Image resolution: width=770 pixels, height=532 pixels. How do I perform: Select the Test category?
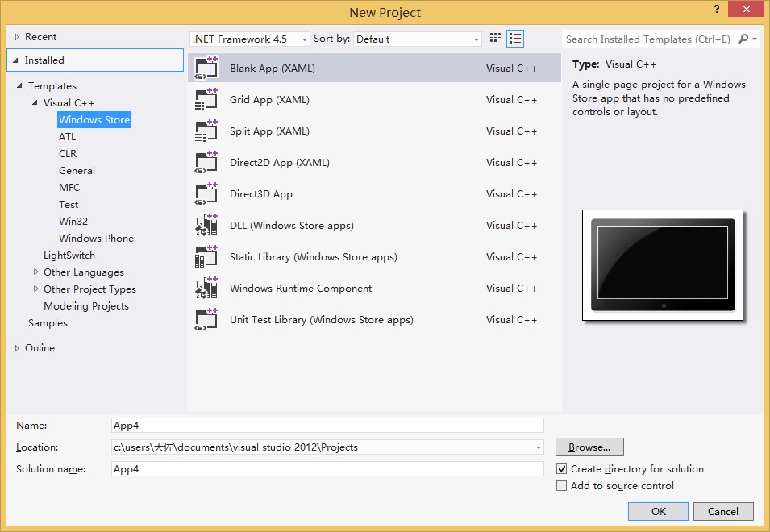[69, 205]
